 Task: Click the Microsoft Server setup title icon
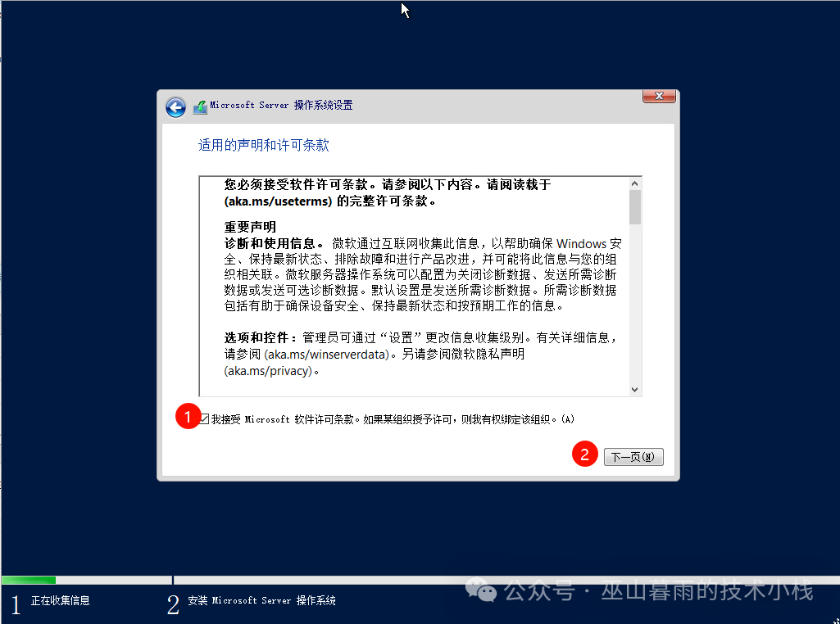pyautogui.click(x=200, y=106)
